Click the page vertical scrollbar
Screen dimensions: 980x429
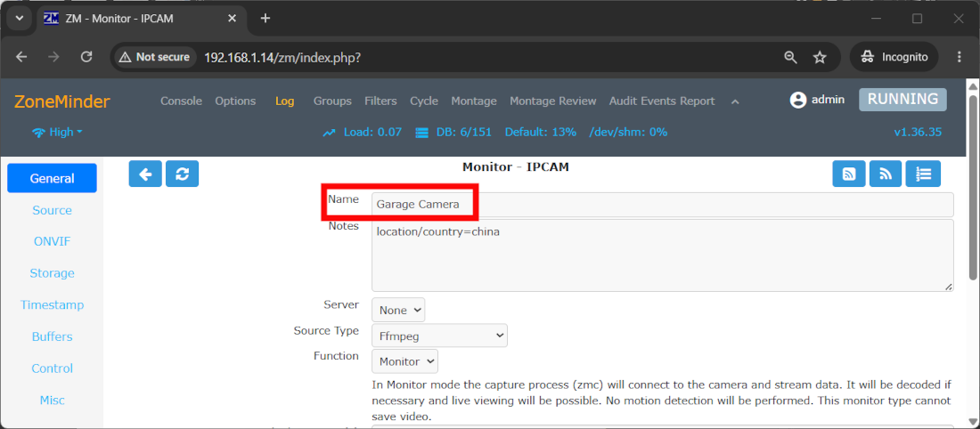pyautogui.click(x=973, y=187)
